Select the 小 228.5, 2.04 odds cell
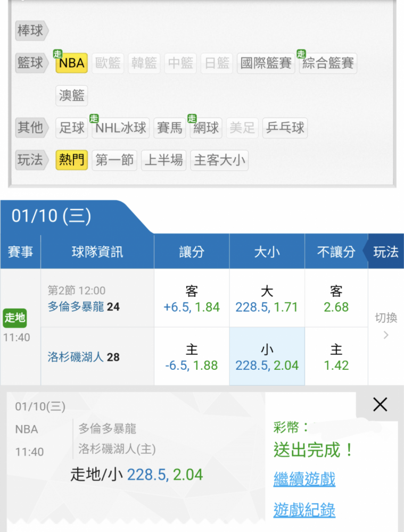The image size is (404, 532). pyautogui.click(x=267, y=356)
